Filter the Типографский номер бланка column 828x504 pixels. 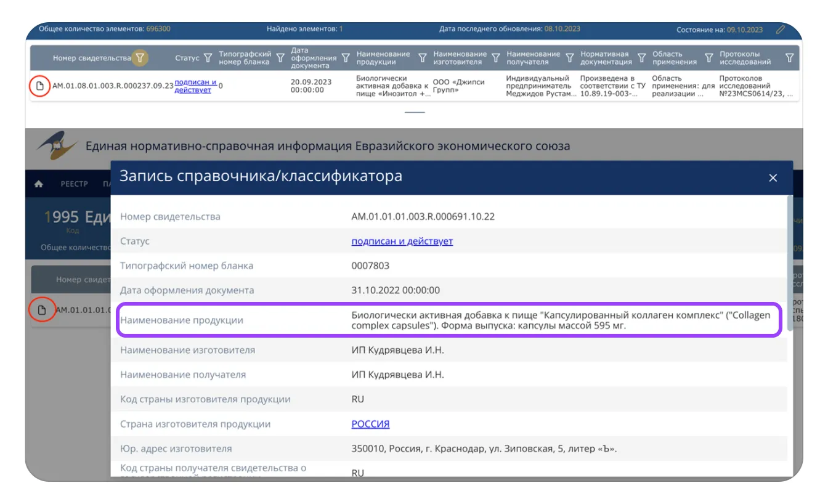(281, 58)
